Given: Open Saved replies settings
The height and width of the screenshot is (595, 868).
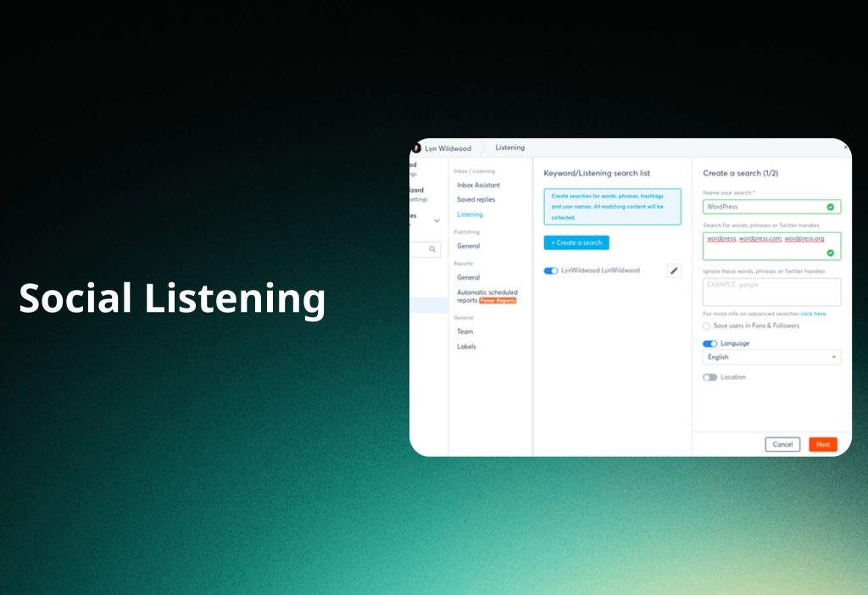Looking at the screenshot, I should point(476,199).
